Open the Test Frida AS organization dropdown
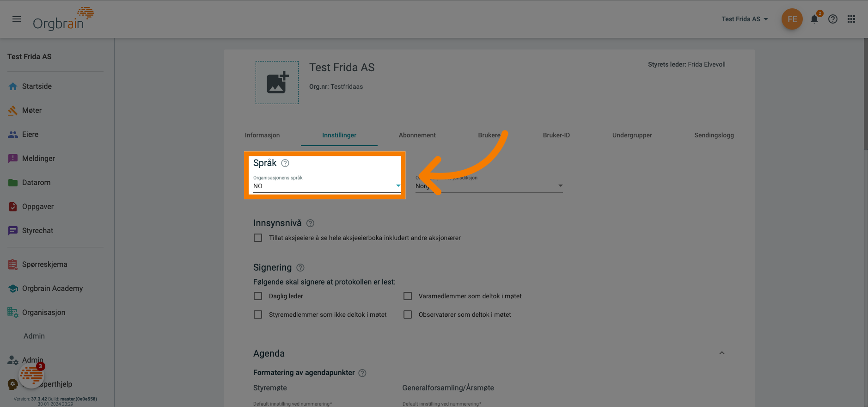 [x=745, y=19]
